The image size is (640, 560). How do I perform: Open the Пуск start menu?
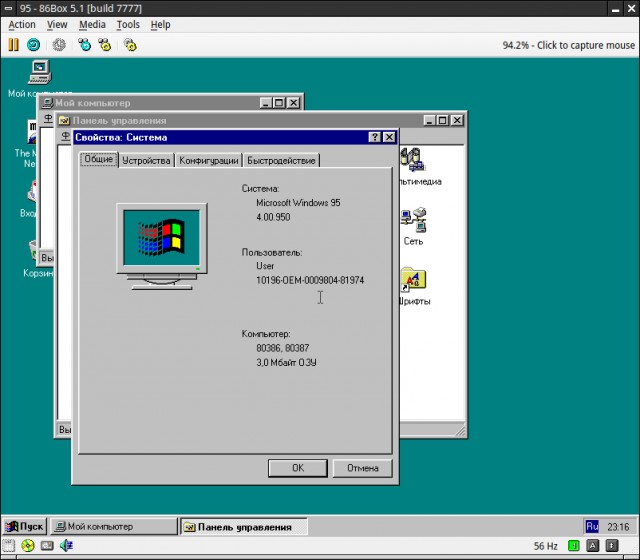coord(25,527)
